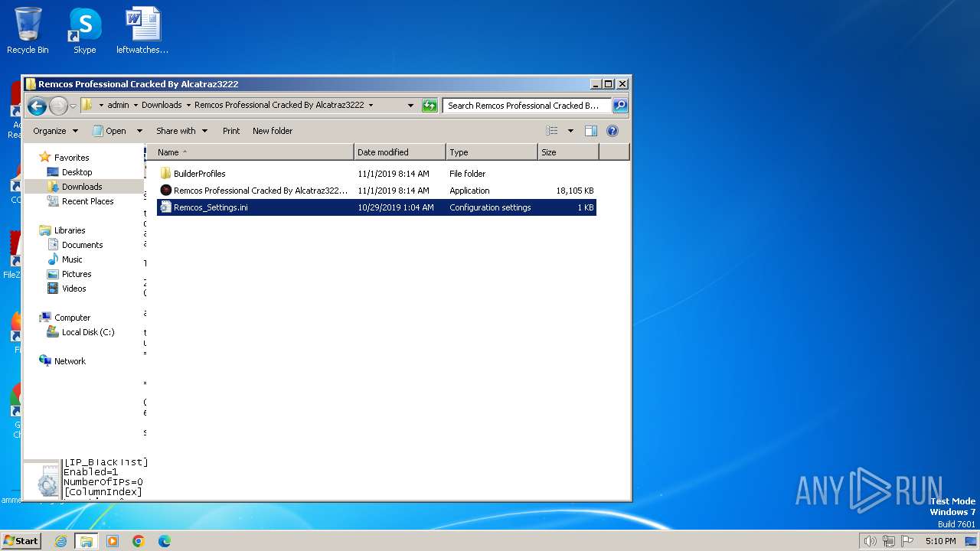Open the Skype desktop shortcut
980x551 pixels.
(x=84, y=31)
